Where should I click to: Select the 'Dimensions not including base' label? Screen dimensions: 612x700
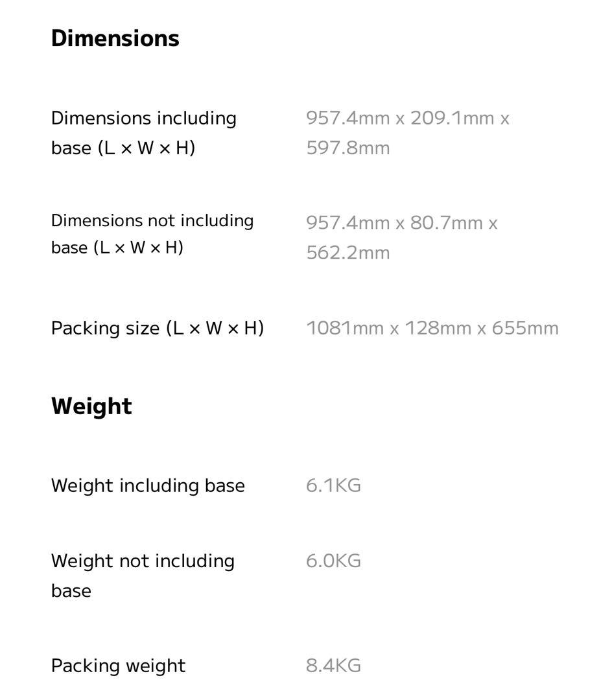152,234
